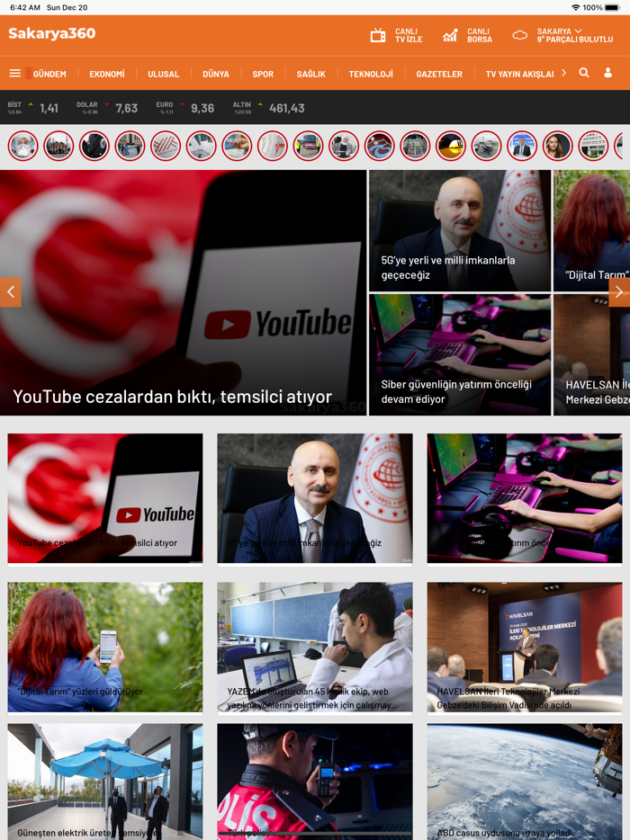Open the 'Güneşten elektrik üreten' umbrella card
The image size is (630, 840).
105,782
